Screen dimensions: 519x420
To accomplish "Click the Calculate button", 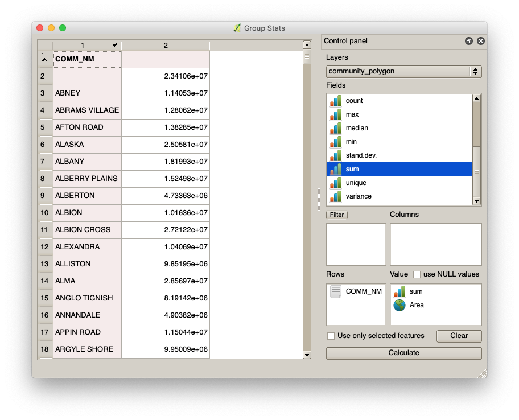I will [404, 353].
